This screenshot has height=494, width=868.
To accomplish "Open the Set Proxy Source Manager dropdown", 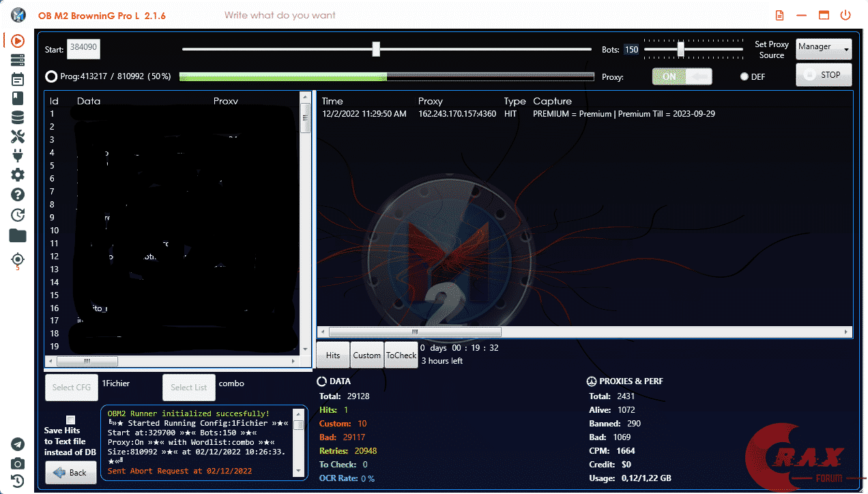I will point(824,48).
